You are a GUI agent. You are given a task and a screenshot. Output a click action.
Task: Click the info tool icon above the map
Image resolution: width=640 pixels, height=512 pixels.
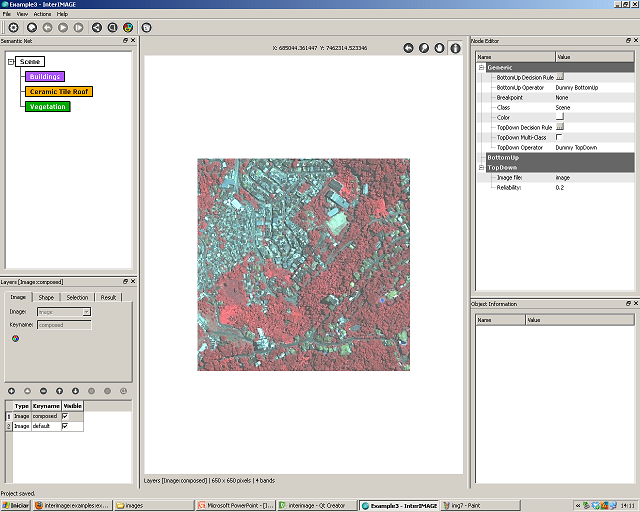(x=455, y=47)
